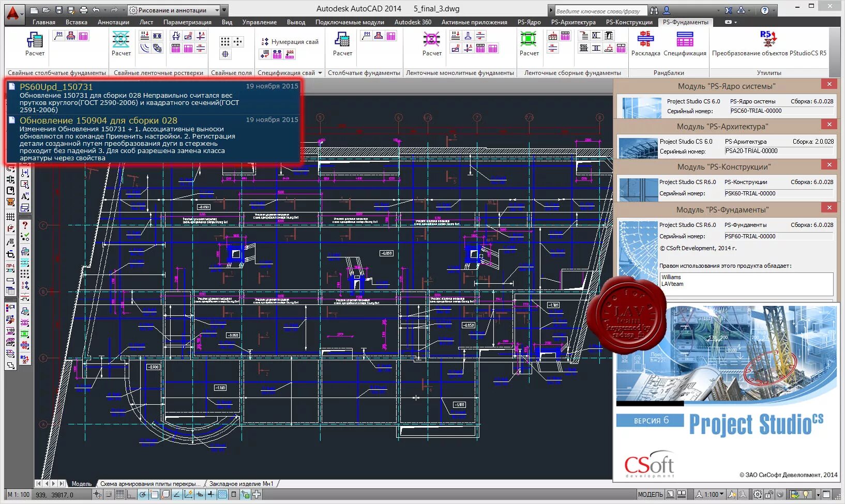Image resolution: width=845 pixels, height=504 pixels.
Task: Open the workspace switching gear in status bar
Action: pyautogui.click(x=758, y=494)
